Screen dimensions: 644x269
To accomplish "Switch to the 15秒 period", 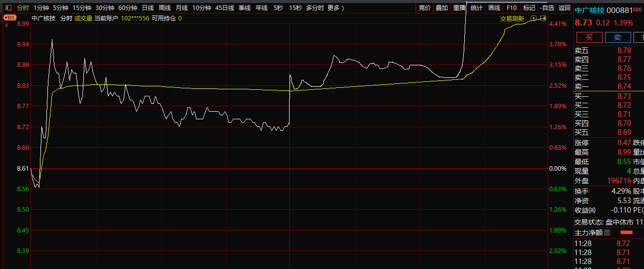I will [x=296, y=8].
